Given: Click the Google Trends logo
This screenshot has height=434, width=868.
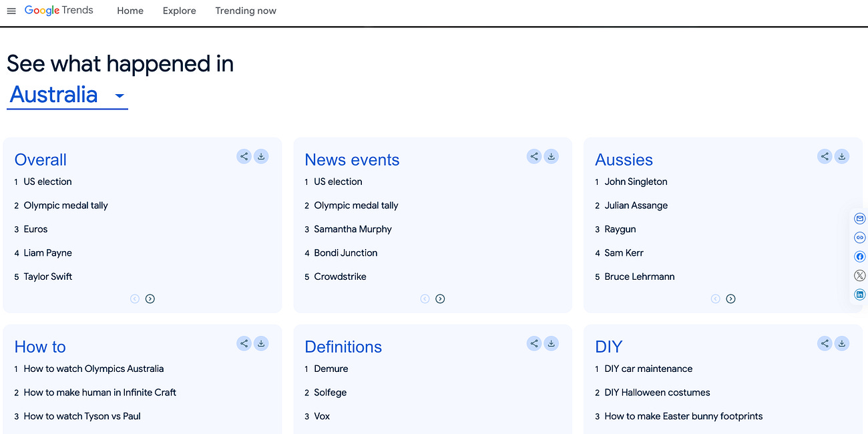Looking at the screenshot, I should coord(59,10).
